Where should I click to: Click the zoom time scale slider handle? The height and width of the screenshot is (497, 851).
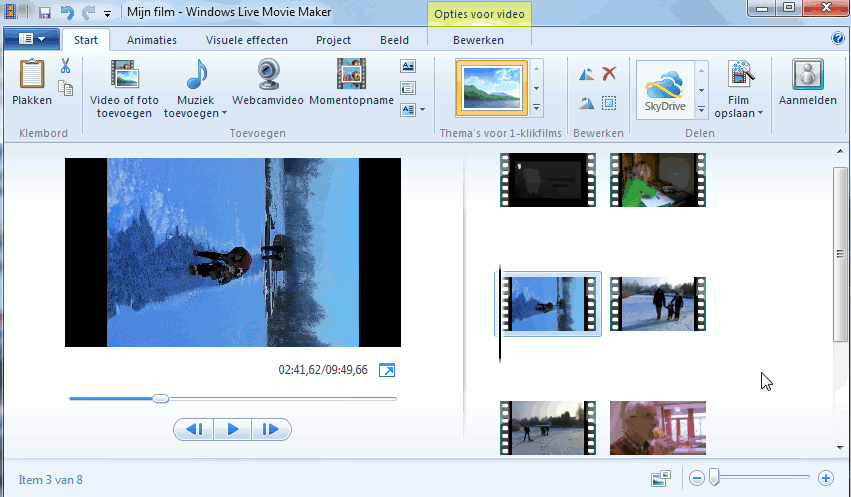(x=714, y=477)
